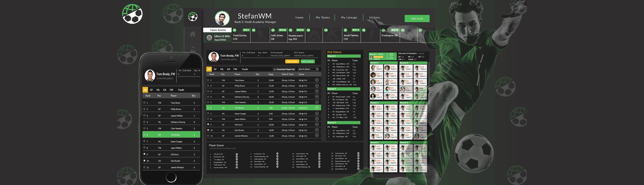Star Jasson Witten rank 3 in desktop list
644x185 pixels.
tap(208, 91)
